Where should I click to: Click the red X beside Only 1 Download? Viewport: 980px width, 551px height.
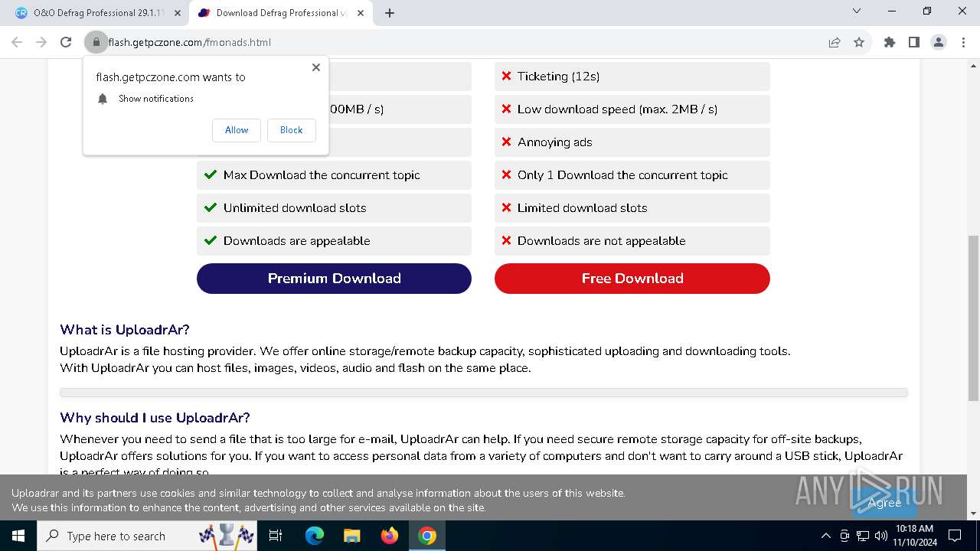[x=506, y=174]
